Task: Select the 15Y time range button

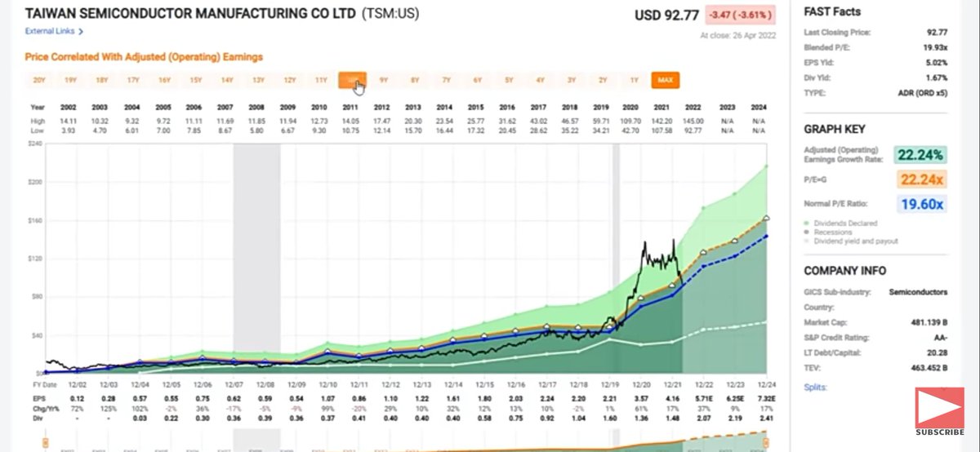Action: click(x=196, y=80)
